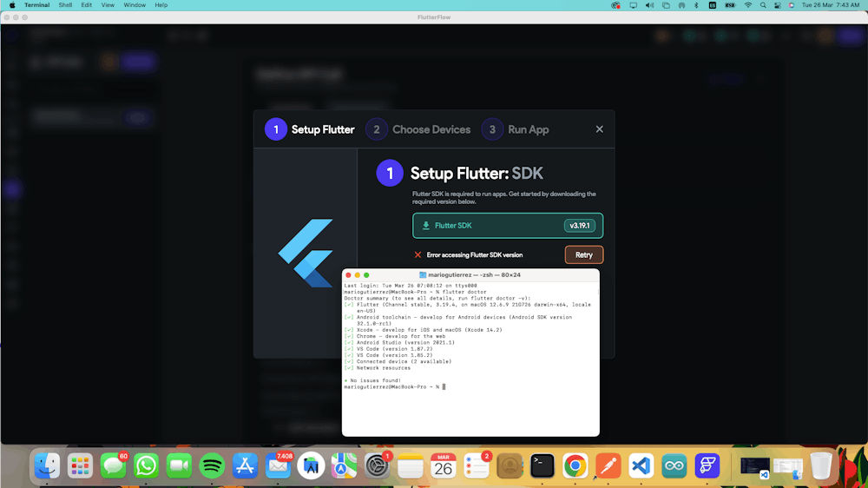Open Arduino IDE from the dock

tap(674, 465)
